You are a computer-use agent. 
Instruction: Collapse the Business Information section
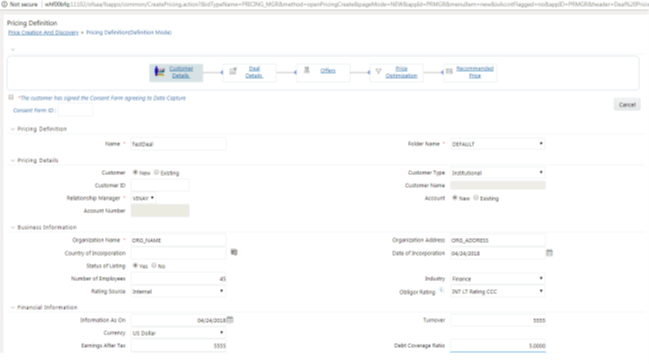[12, 227]
